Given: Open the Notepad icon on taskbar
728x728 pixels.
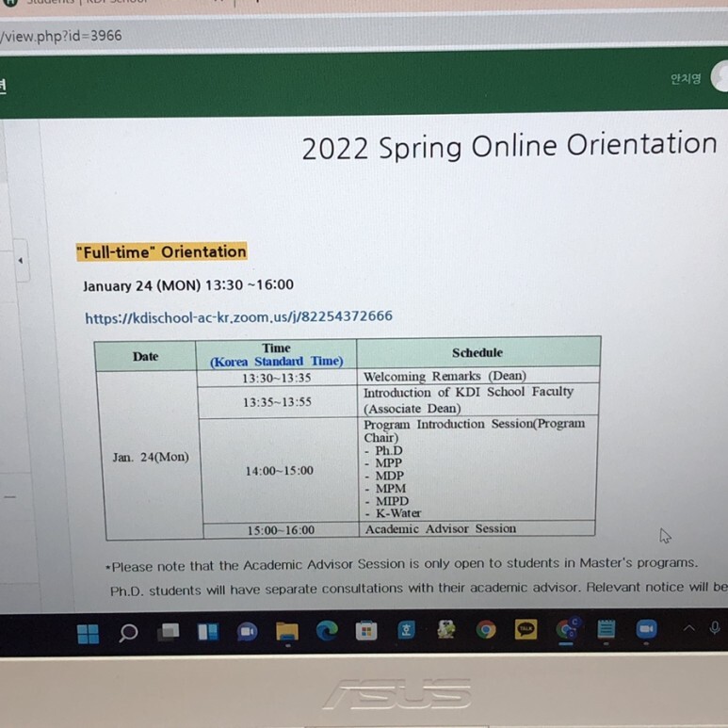Looking at the screenshot, I should pyautogui.click(x=606, y=629).
